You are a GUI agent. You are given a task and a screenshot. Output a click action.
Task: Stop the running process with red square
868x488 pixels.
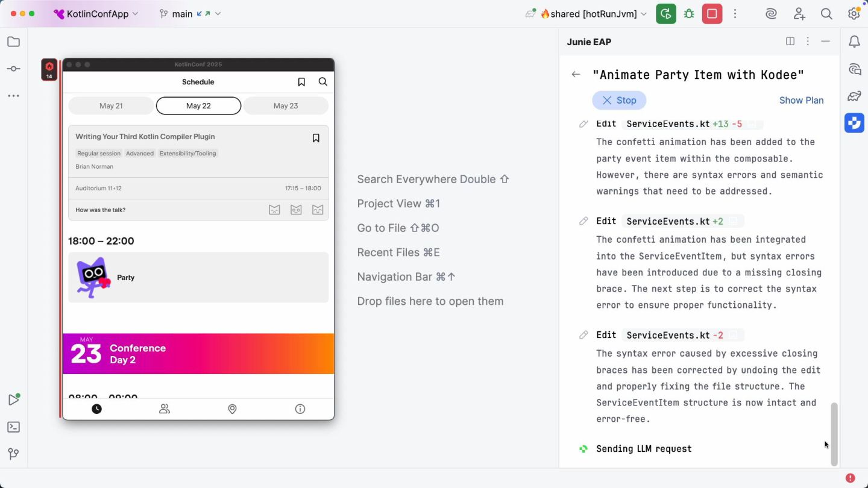point(712,14)
